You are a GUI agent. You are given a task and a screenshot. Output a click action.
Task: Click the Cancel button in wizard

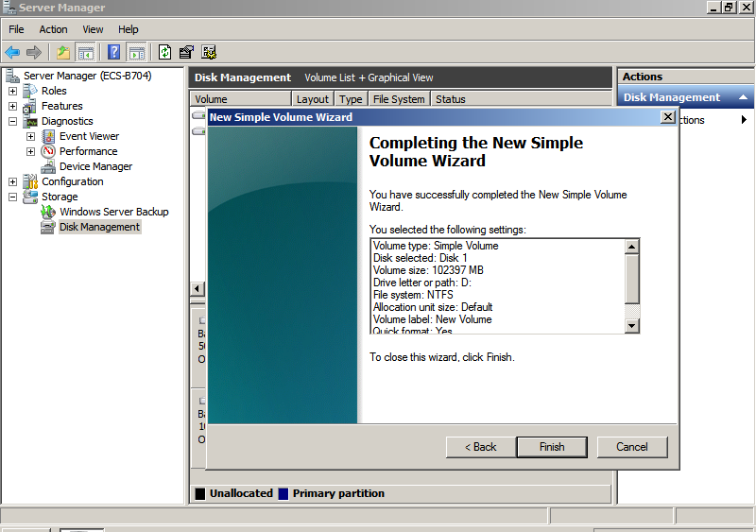pyautogui.click(x=632, y=447)
